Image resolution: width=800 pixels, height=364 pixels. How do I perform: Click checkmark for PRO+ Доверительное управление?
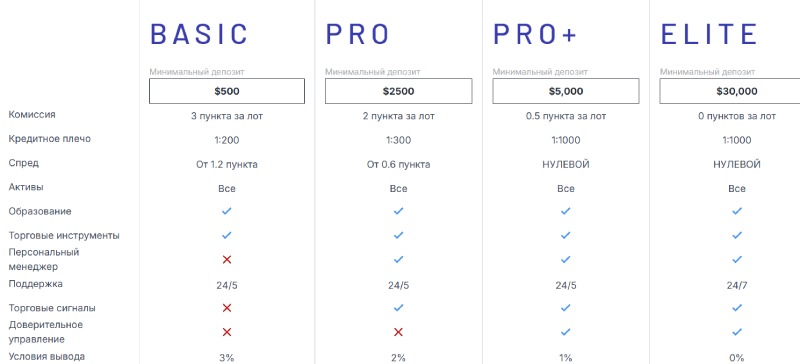(x=565, y=332)
